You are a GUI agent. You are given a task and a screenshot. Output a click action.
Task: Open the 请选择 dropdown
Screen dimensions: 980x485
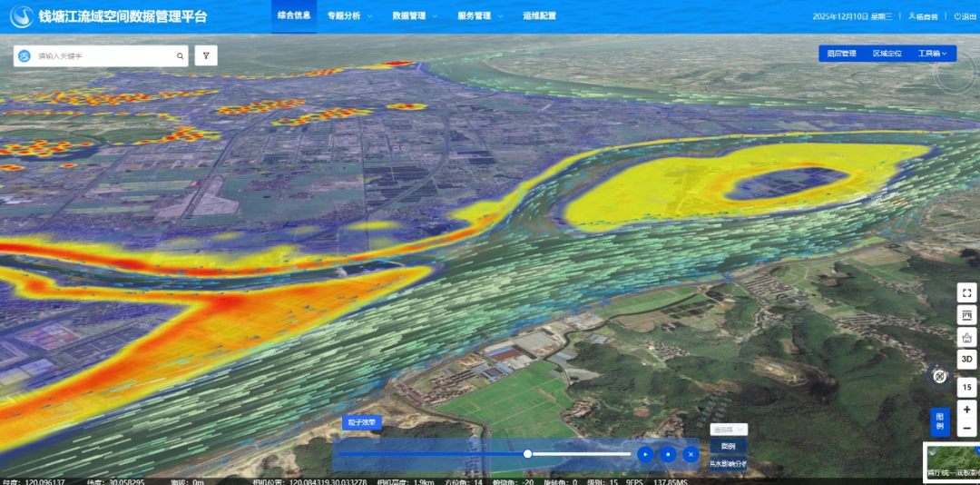pyautogui.click(x=729, y=430)
